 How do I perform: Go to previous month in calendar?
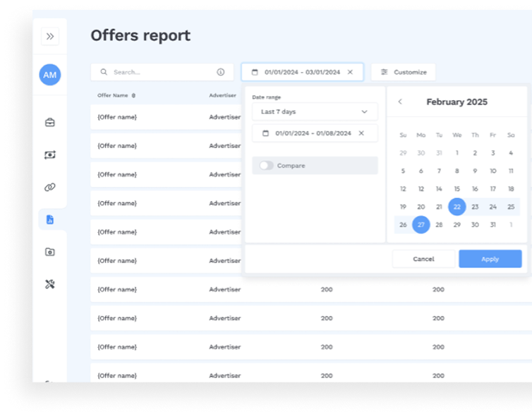click(400, 102)
